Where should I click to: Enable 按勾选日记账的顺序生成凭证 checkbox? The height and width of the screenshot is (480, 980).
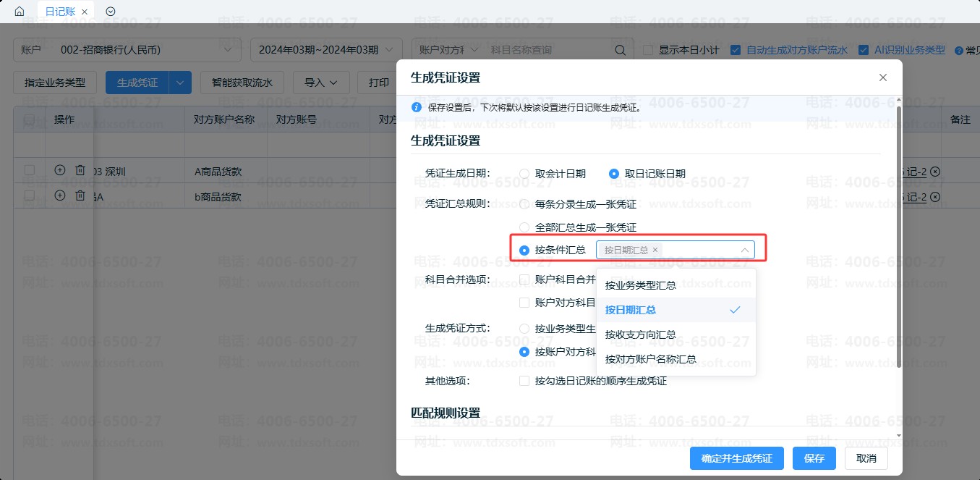click(525, 381)
